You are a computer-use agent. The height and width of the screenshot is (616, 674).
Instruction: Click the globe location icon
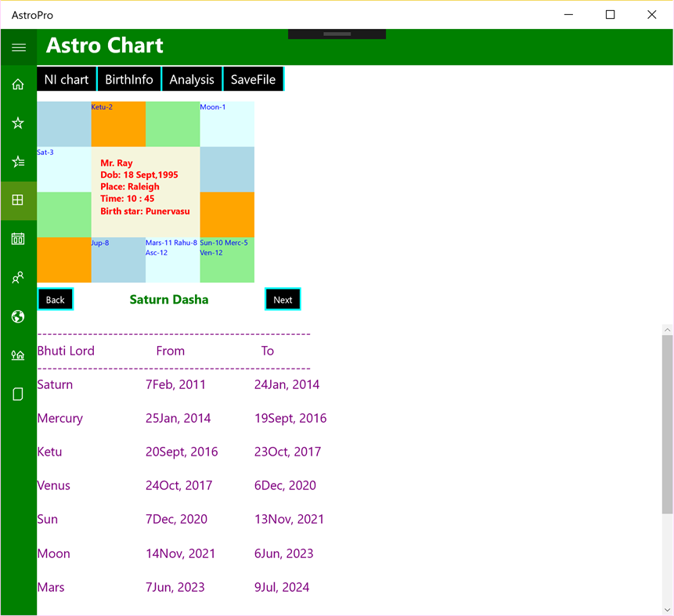point(18,316)
